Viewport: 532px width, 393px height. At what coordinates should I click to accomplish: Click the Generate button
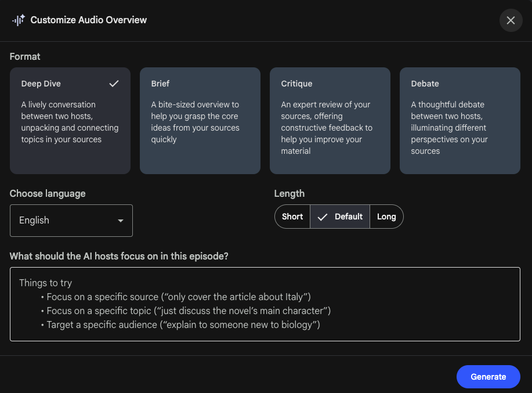[488, 376]
